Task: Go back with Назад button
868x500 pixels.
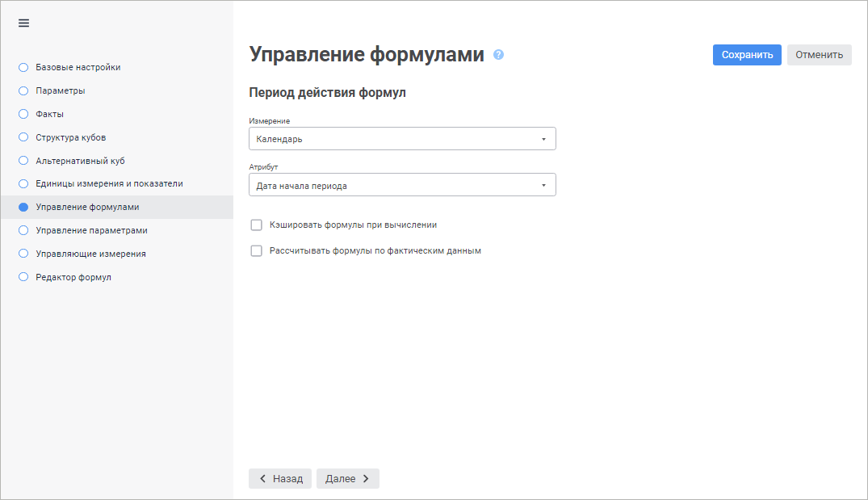Action: tap(280, 479)
